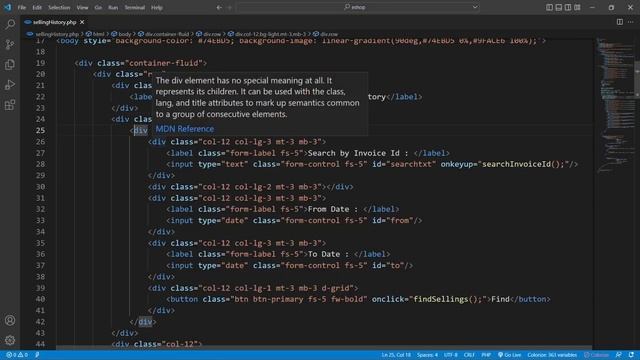Viewport: 640px width, 360px height.
Task: Click the horizontal editor scrollbar
Action: click(324, 348)
